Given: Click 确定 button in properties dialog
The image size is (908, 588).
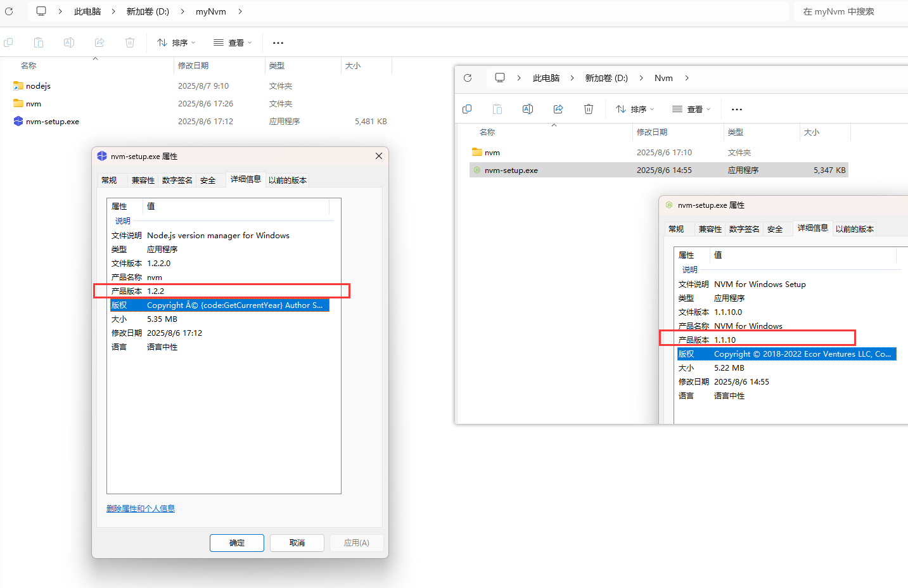Looking at the screenshot, I should click(237, 543).
